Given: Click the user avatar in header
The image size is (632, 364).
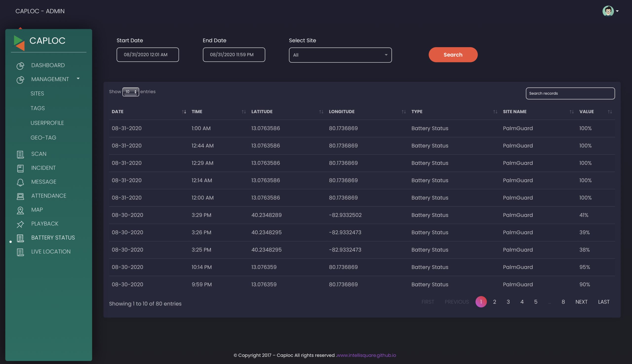Looking at the screenshot, I should 608,11.
